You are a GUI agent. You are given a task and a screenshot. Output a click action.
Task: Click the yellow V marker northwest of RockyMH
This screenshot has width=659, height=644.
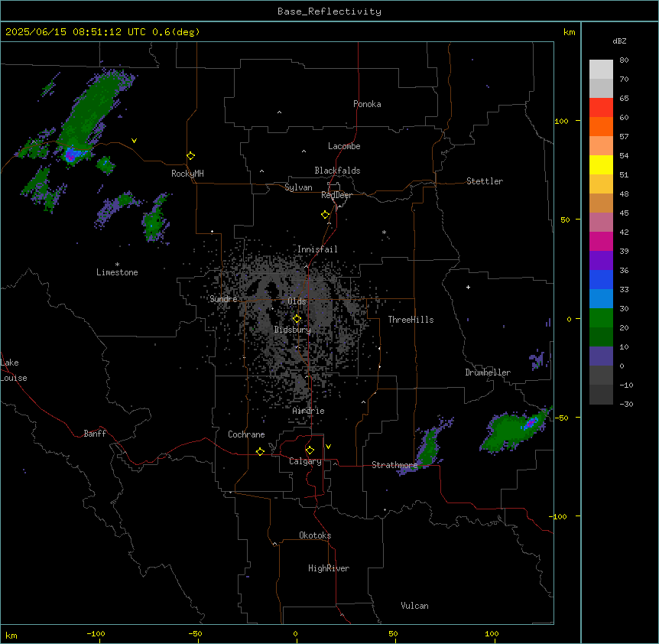(134, 141)
